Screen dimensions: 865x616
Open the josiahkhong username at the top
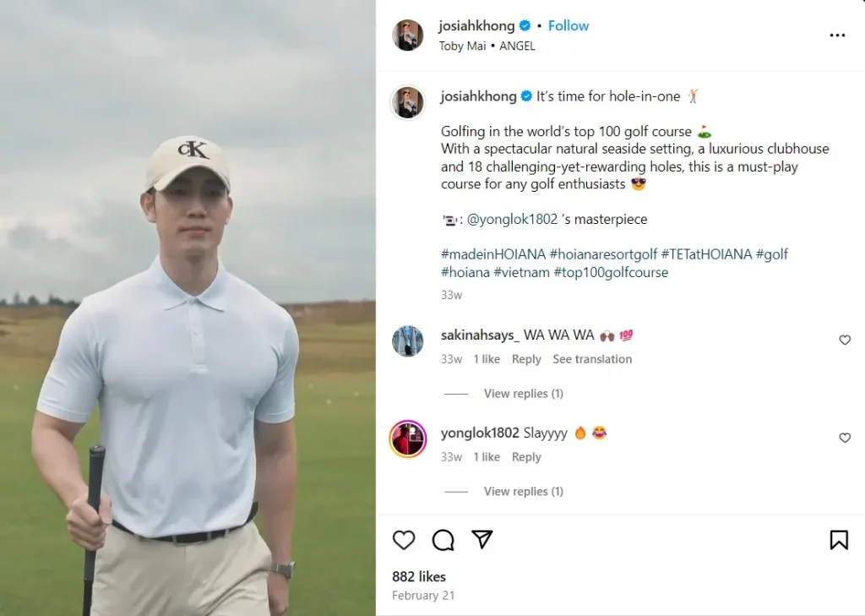(x=476, y=25)
